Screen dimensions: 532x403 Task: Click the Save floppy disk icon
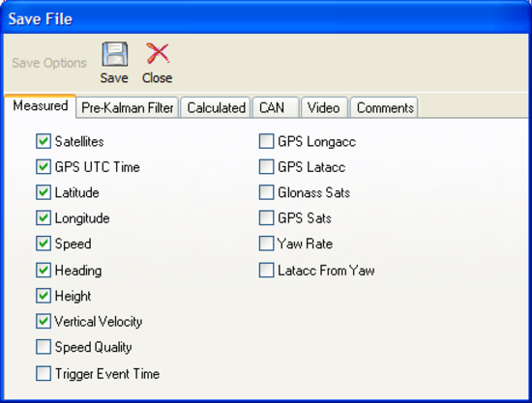115,54
